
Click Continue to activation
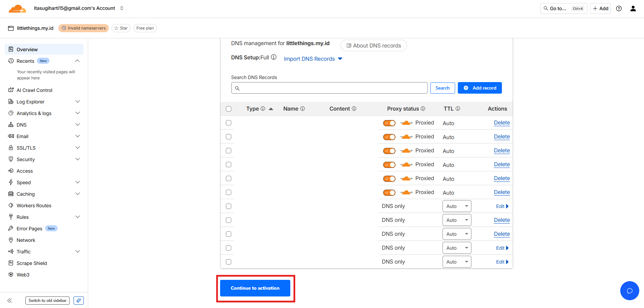(x=255, y=288)
